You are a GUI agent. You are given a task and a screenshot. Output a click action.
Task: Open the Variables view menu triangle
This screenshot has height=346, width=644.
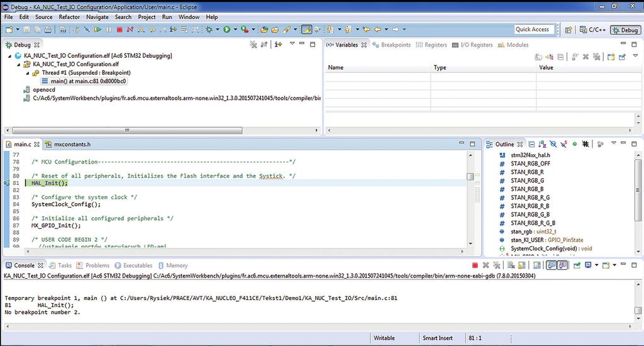pyautogui.click(x=635, y=56)
